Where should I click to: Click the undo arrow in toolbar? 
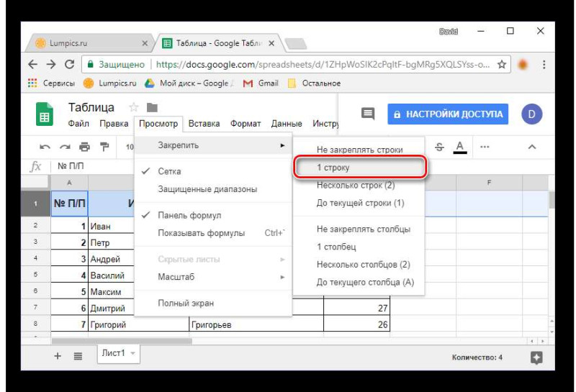45,147
